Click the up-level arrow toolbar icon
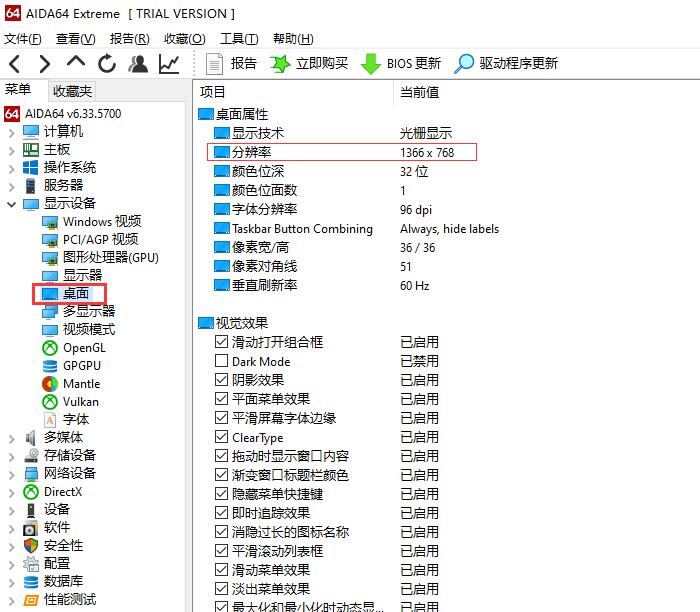Viewport: 700px width, 612px height. (x=76, y=62)
